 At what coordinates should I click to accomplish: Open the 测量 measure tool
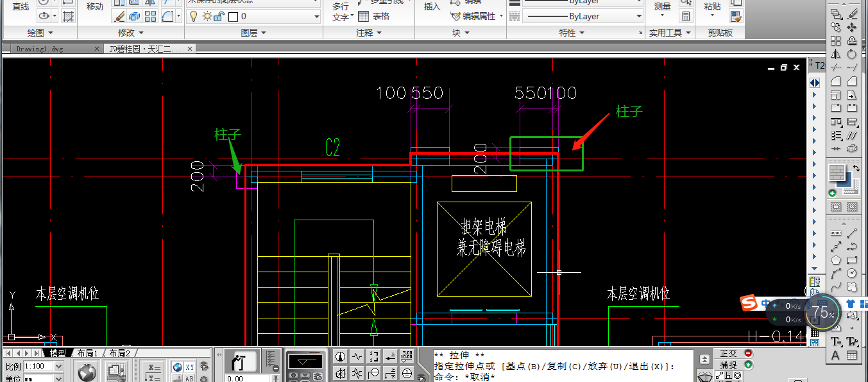click(662, 6)
